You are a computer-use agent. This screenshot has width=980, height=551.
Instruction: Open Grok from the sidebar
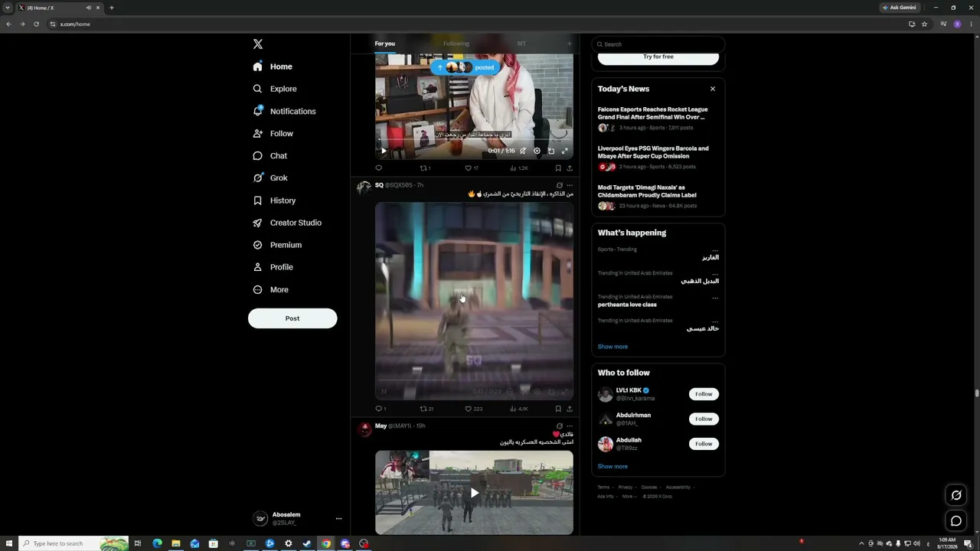pos(270,178)
